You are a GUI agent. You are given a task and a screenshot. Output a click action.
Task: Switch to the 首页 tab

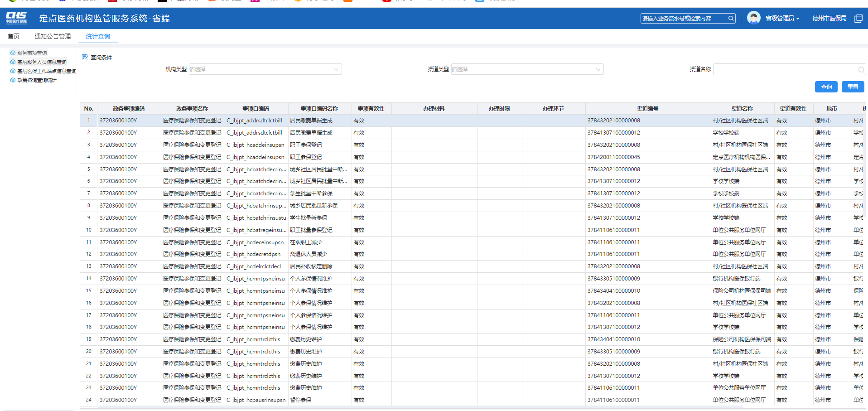(14, 36)
